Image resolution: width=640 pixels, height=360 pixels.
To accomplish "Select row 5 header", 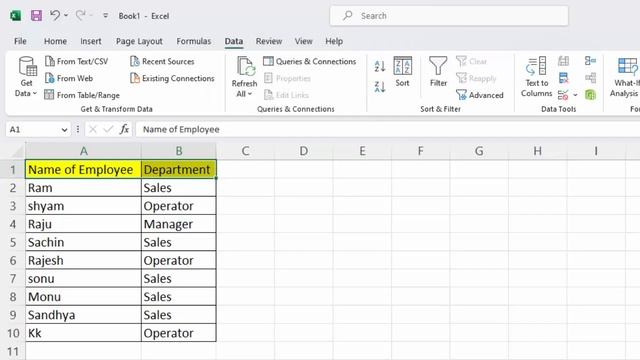I will point(13,242).
